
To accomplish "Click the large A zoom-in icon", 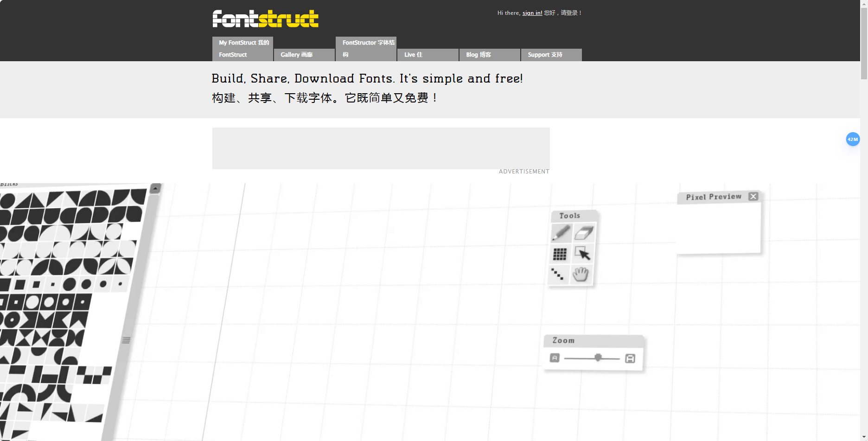I will pos(630,358).
